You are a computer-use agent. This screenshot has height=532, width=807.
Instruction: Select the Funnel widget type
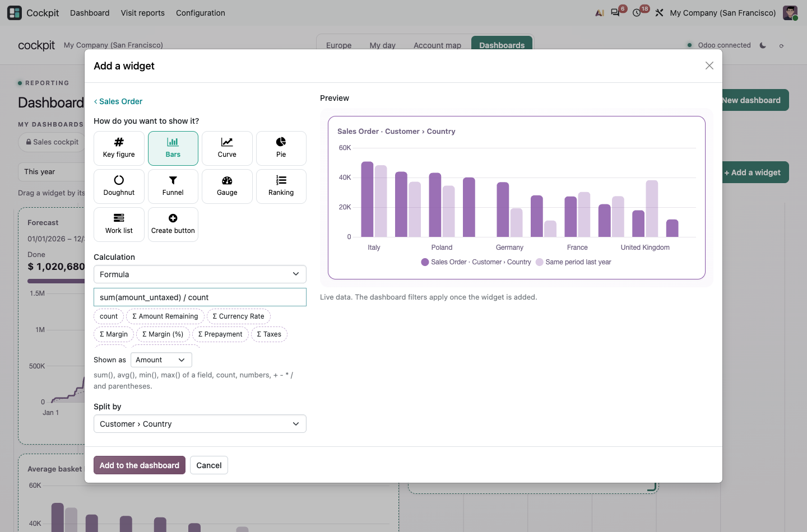pos(173,186)
